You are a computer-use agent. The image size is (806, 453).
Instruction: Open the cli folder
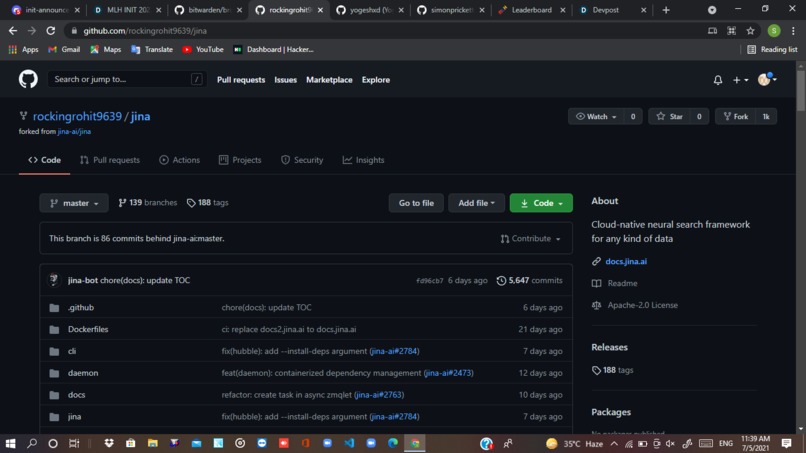point(72,351)
